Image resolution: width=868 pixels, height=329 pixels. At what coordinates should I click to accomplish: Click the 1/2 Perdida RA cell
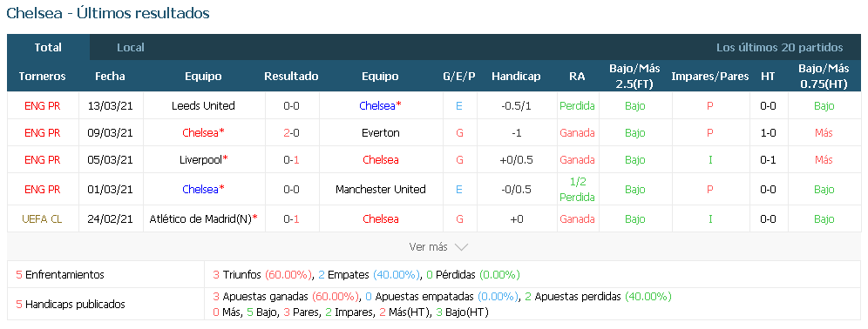[x=577, y=189]
